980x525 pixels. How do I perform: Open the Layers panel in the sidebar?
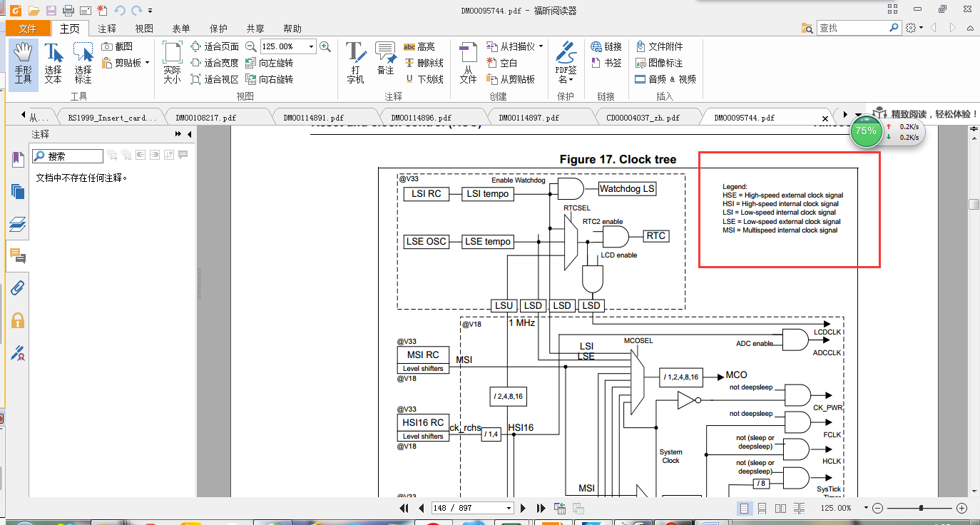pos(18,225)
